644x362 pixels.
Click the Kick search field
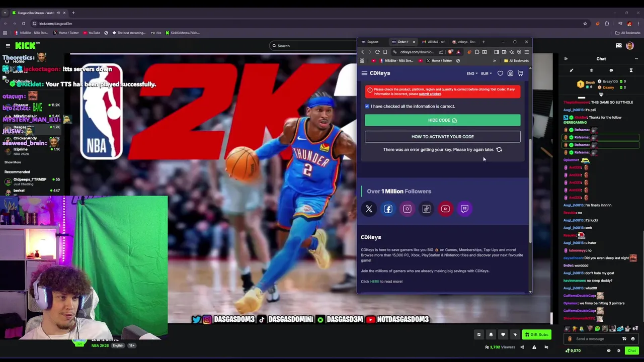click(x=312, y=46)
